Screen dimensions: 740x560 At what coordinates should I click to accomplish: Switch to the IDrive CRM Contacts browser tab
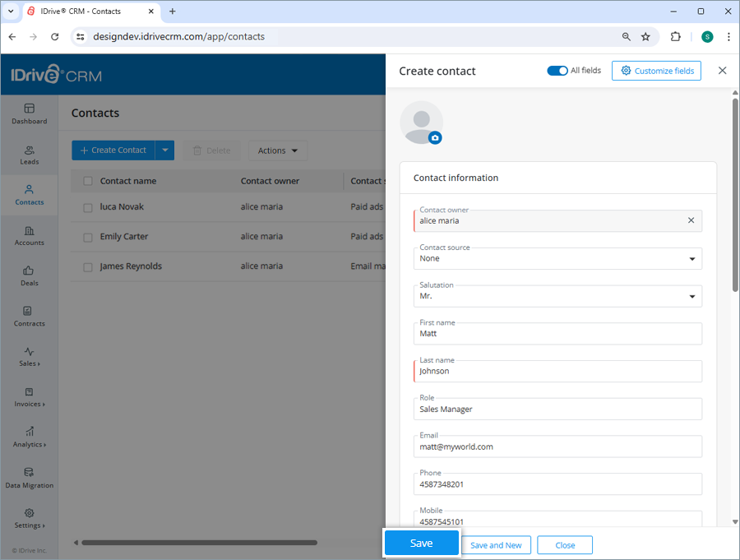tap(82, 12)
